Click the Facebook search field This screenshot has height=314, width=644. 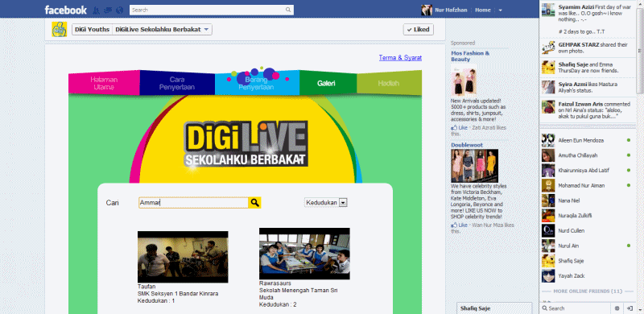pyautogui.click(x=208, y=10)
